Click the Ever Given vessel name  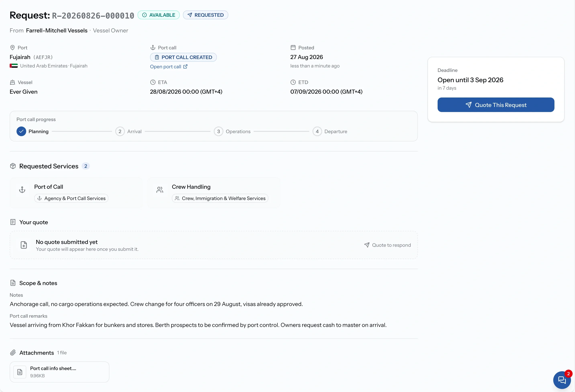tap(24, 92)
